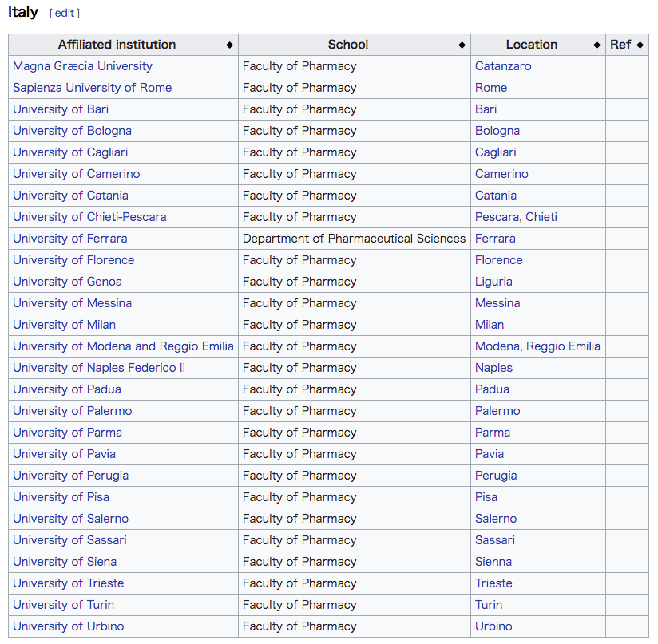This screenshot has width=658, height=644.
Task: Open University of Chieti-Pescara link
Action: tap(89, 217)
